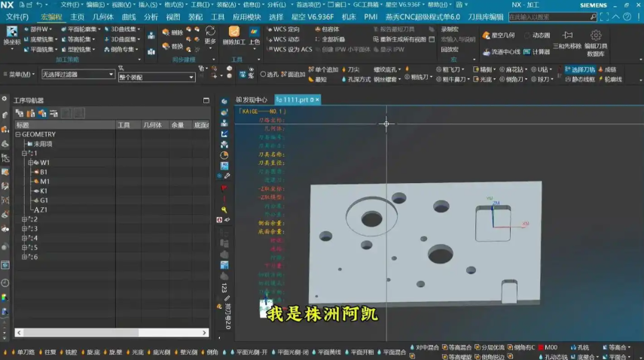Viewport: 644px width, 360px height.
Task: Click 重新生成所有视图 icon
Action: (x=376, y=39)
